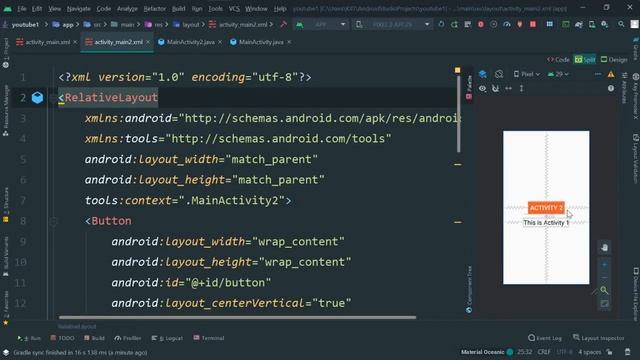Open the Refactor menu

(x=155, y=9)
